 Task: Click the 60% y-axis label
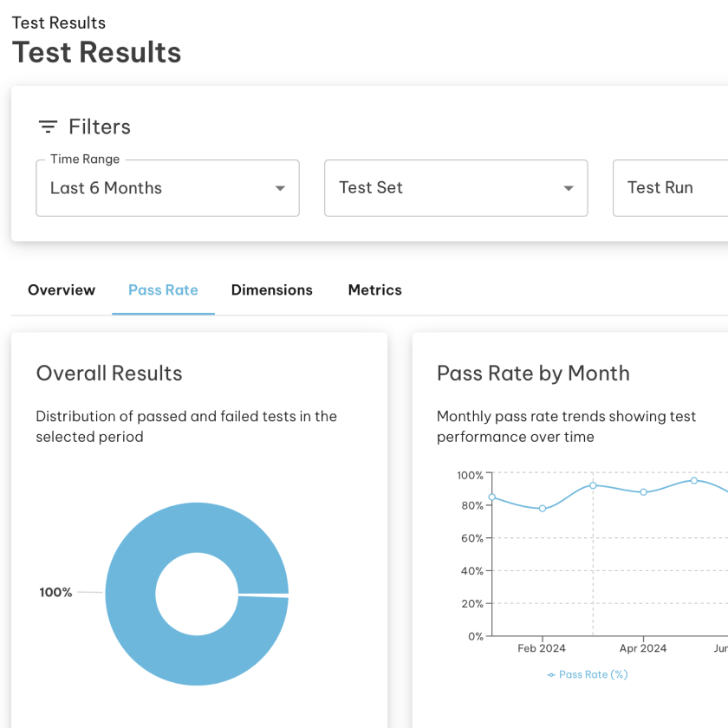coord(472,538)
